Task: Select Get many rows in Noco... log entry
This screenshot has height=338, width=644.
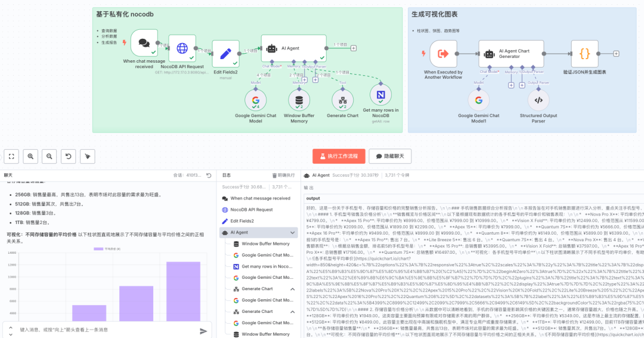Action: (263, 266)
